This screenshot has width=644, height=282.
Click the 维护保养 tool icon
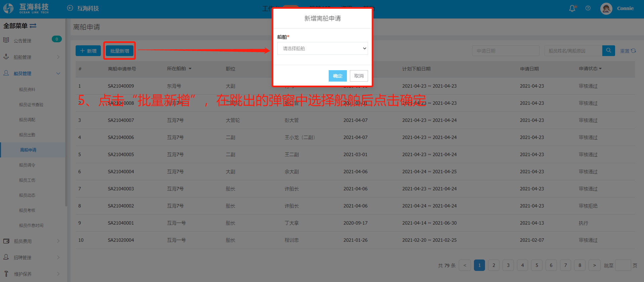pyautogui.click(x=6, y=274)
